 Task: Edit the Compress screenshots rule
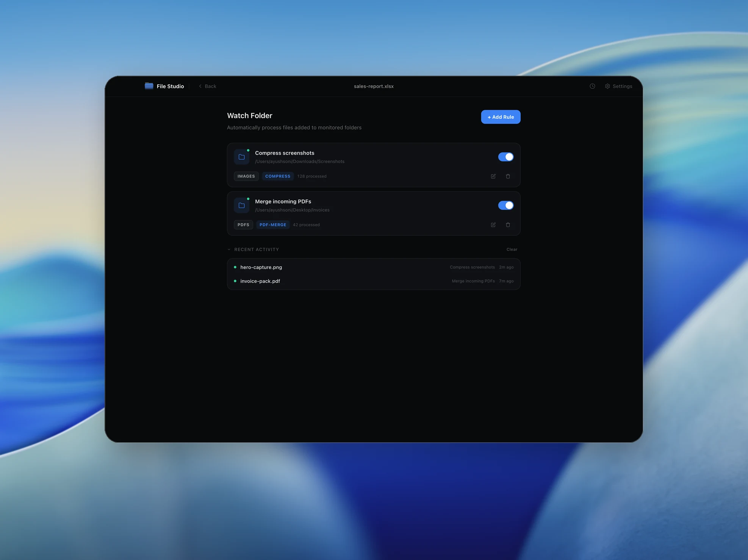pos(493,176)
